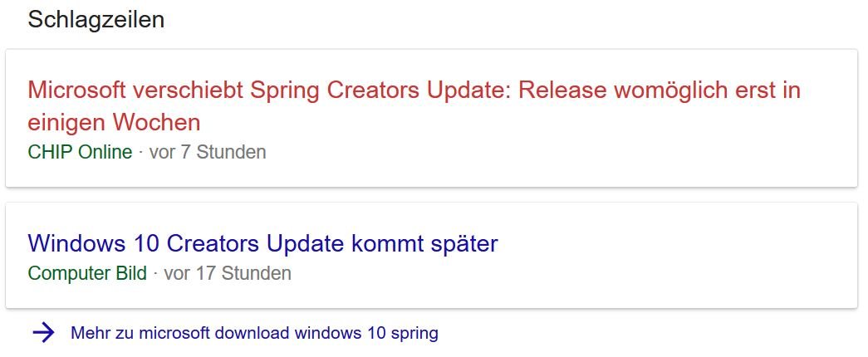The image size is (868, 357).
Task: Click the words Mehr zu beside the arrow
Action: [x=102, y=334]
